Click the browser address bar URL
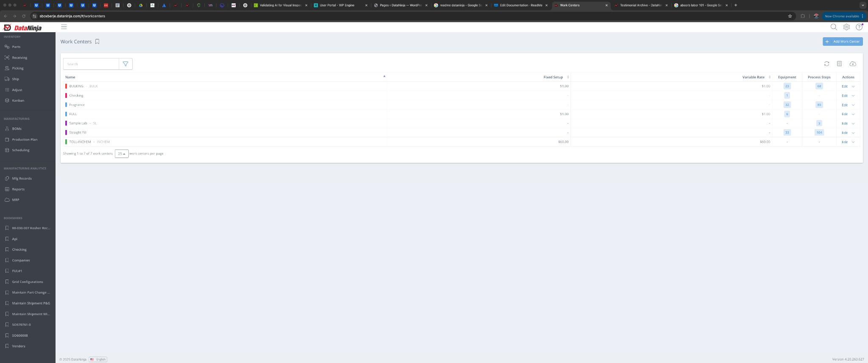The image size is (868, 363). point(72,16)
